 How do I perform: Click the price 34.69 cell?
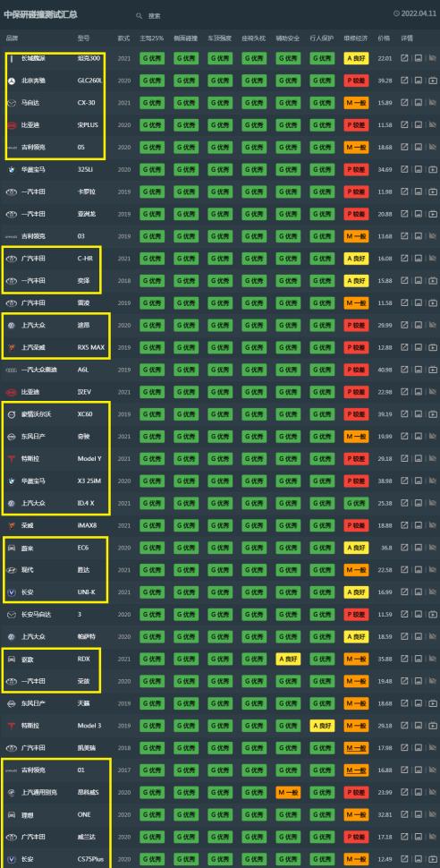385,169
